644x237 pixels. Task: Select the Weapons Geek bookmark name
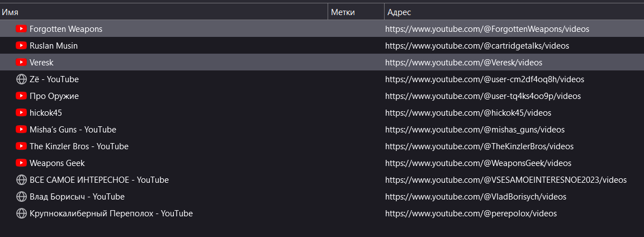(x=57, y=163)
